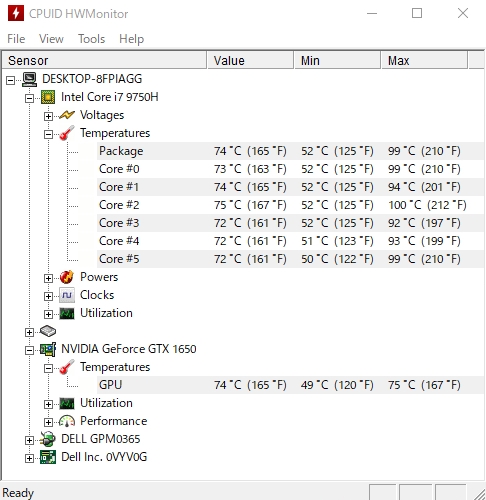
Task: Click the CPU Temperatures thermometer icon
Action: tap(67, 133)
